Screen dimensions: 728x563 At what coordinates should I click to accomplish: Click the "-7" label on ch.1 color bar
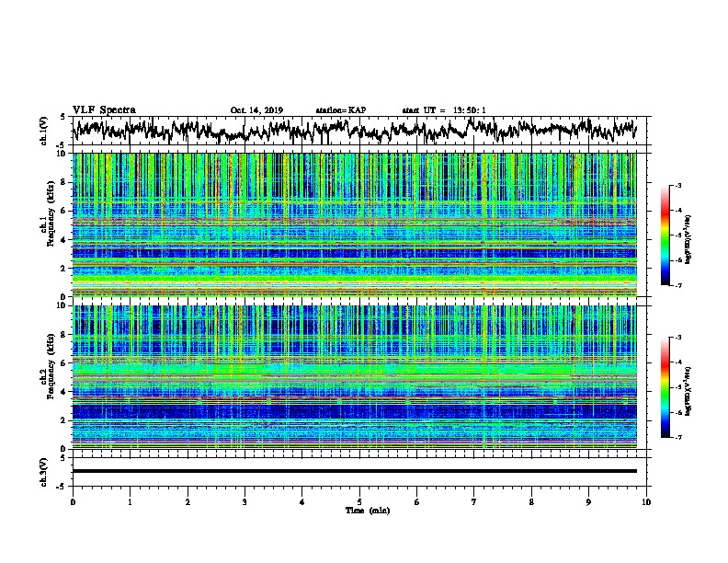[678, 285]
